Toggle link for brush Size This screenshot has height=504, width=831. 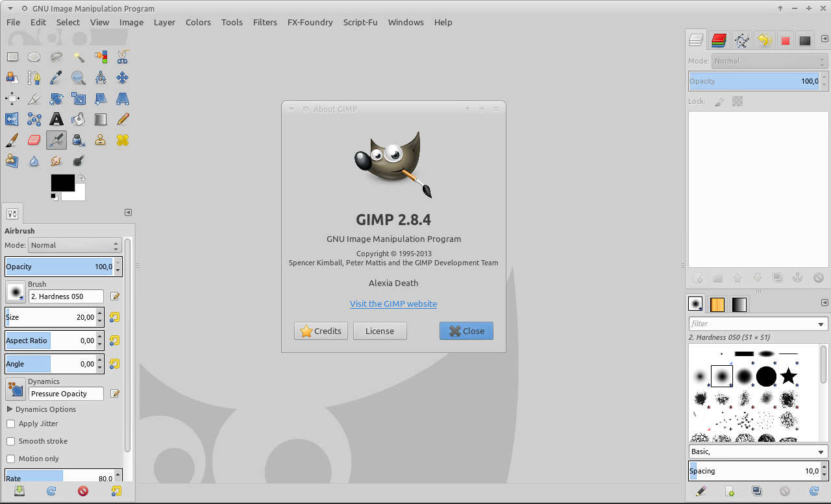(x=114, y=317)
